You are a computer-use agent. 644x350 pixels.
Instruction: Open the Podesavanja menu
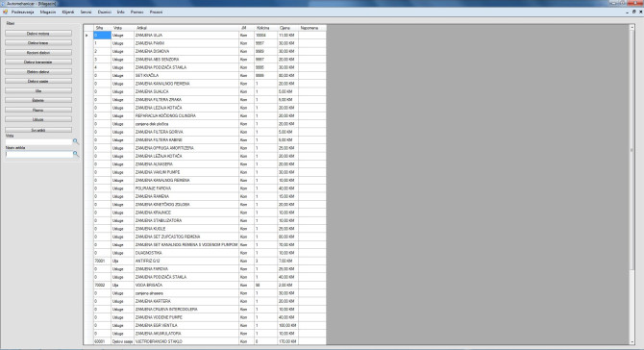click(x=23, y=12)
